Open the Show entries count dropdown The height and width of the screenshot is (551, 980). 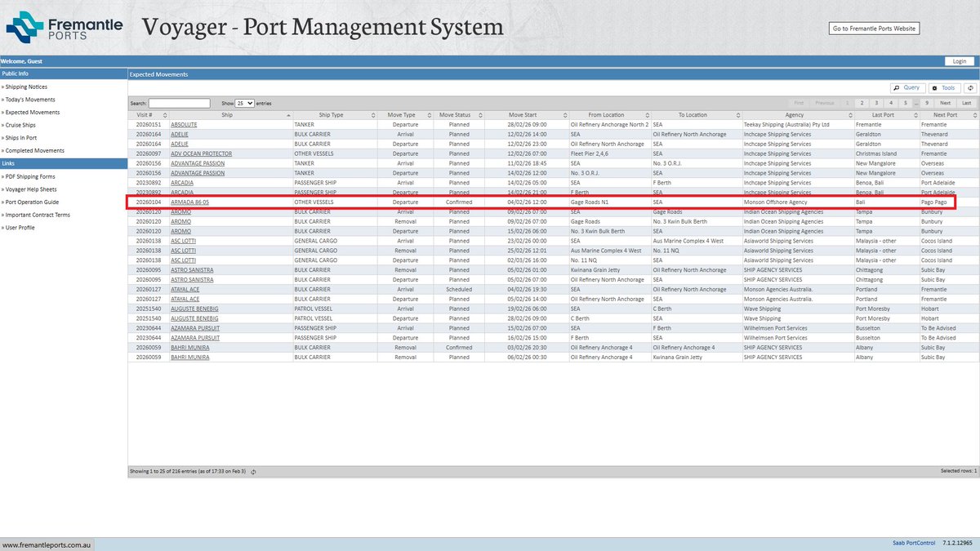(244, 104)
